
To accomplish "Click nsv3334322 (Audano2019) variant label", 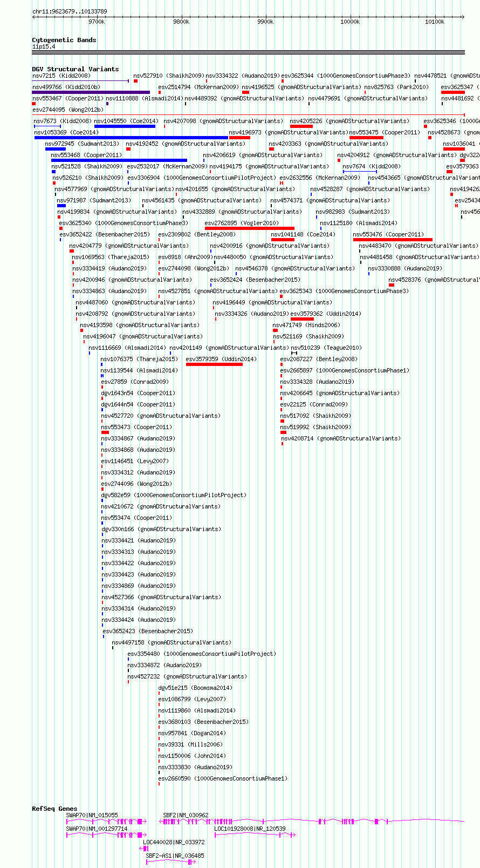I will pos(243,76).
